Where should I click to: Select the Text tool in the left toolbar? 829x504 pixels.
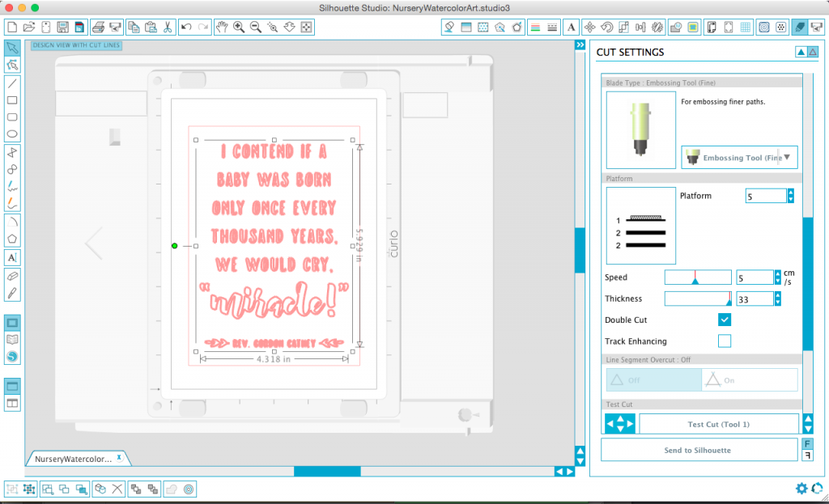click(12, 258)
